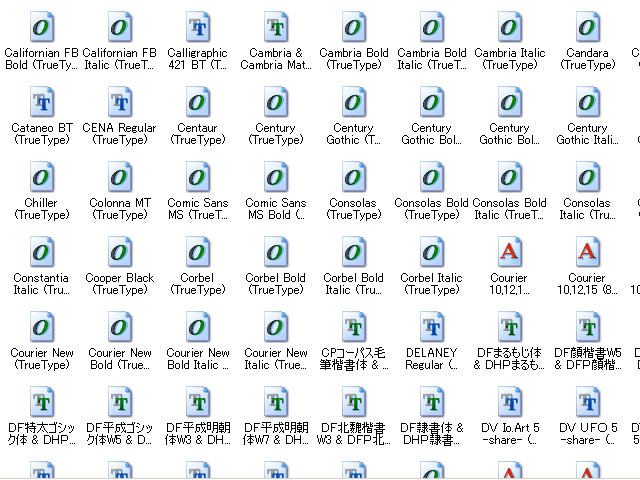Select the Courier New Bold Italic icon
This screenshot has width=640, height=480.
tap(198, 327)
